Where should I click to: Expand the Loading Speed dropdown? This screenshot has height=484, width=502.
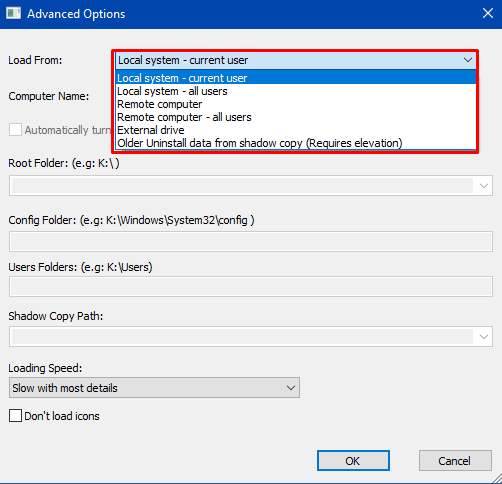(154, 388)
